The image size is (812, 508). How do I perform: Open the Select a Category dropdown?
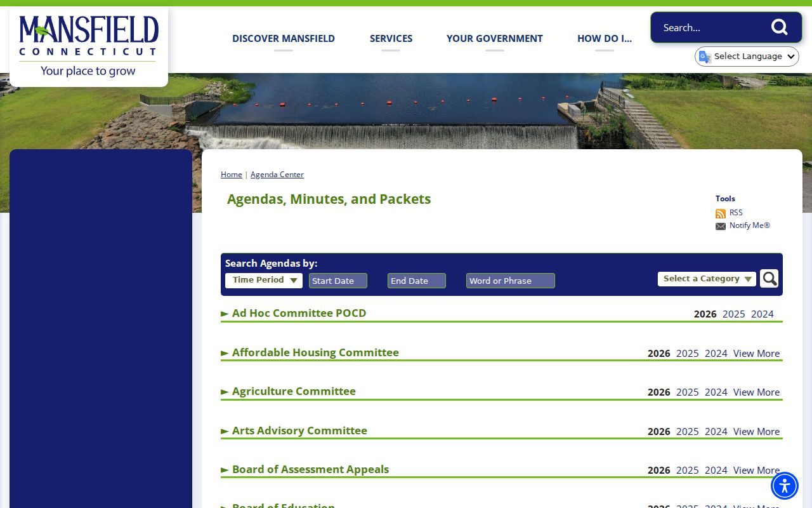point(707,279)
